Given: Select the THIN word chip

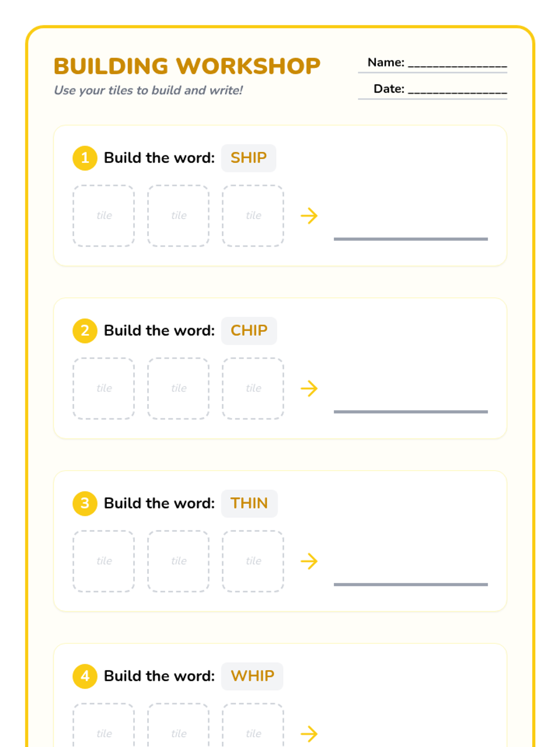Looking at the screenshot, I should point(249,503).
